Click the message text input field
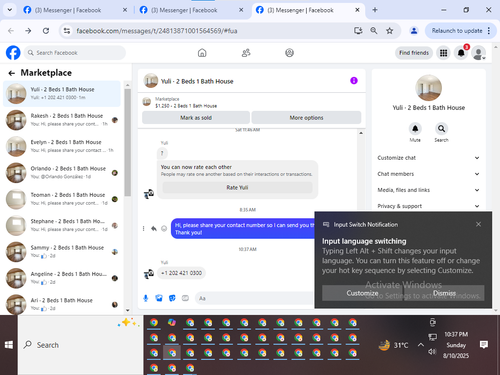The height and width of the screenshot is (375, 500). (x=255, y=298)
